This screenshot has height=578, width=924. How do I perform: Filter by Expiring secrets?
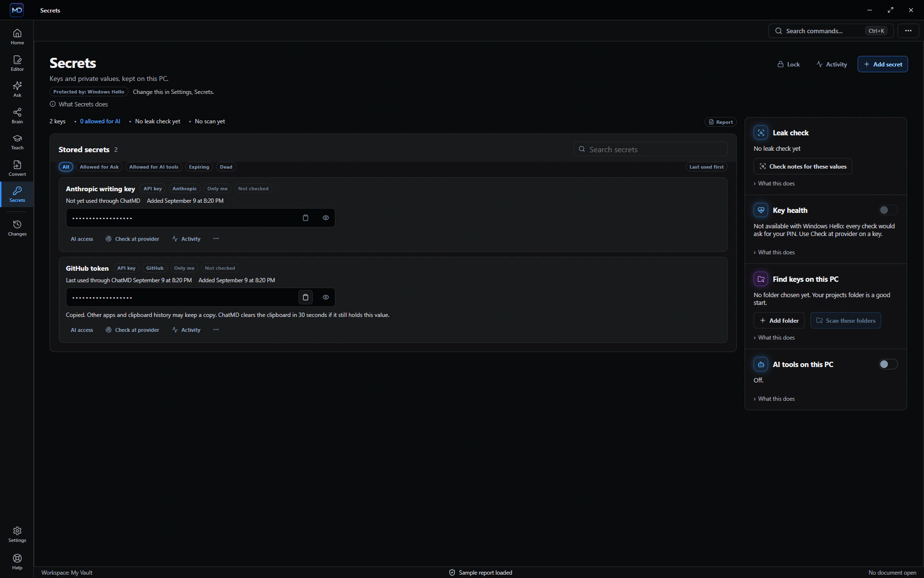[x=199, y=167]
